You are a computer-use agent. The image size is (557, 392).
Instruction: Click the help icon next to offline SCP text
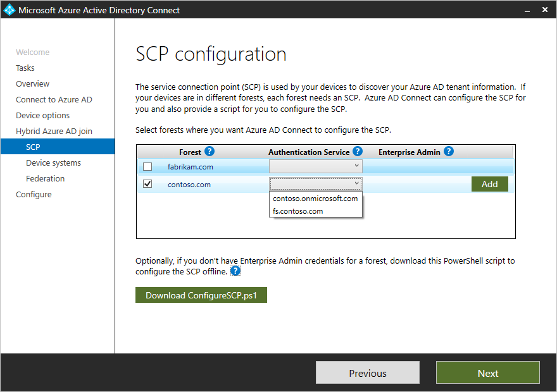click(x=235, y=271)
